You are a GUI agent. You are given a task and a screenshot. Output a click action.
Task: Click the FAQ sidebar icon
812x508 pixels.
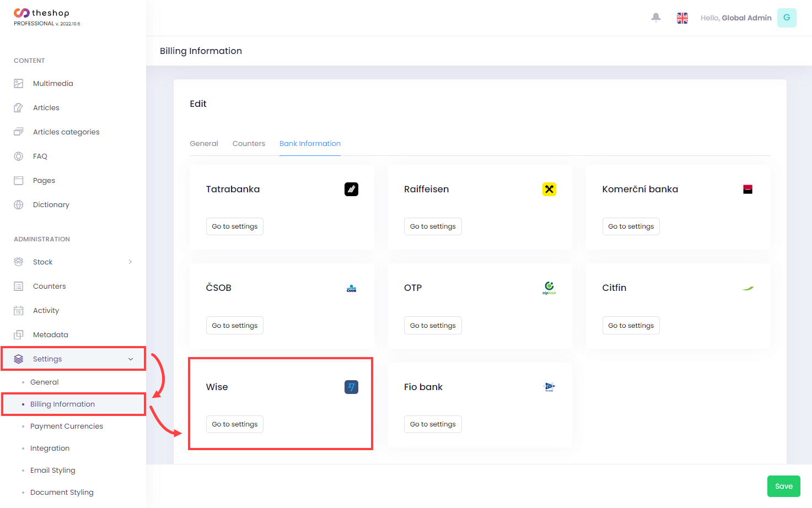pyautogui.click(x=19, y=156)
